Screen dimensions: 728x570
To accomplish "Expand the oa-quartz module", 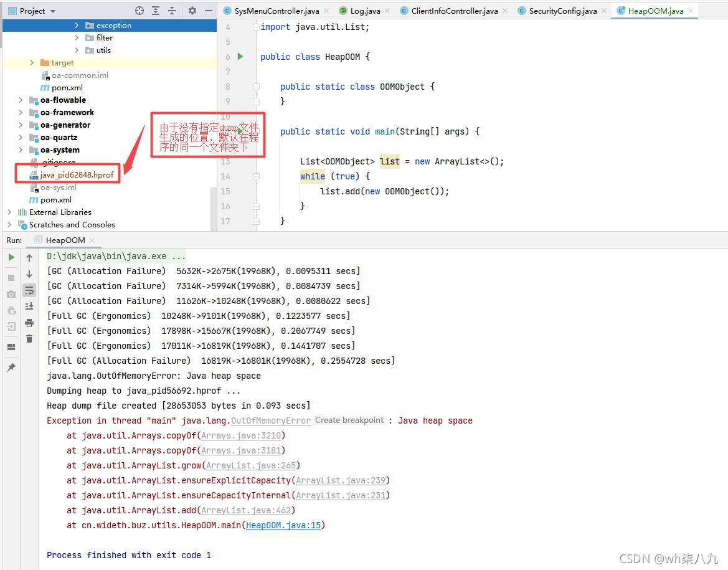I will point(21,138).
